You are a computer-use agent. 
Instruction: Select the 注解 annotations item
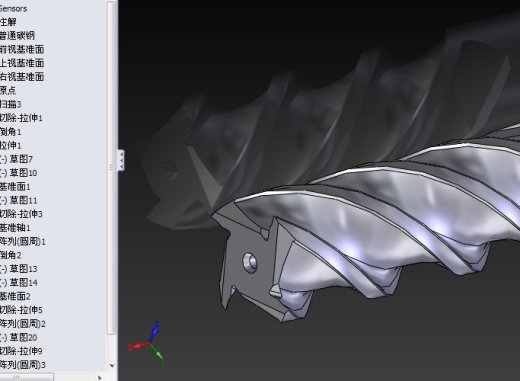click(x=8, y=22)
